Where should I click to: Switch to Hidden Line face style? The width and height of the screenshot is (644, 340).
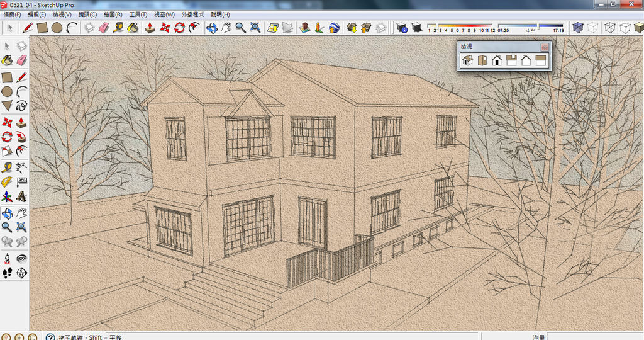(625, 28)
